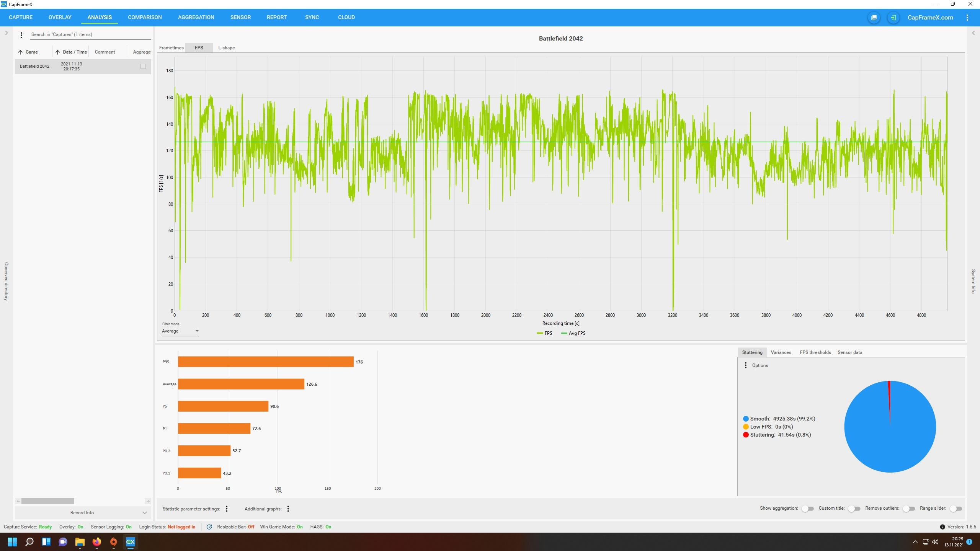The image size is (980, 551).
Task: Click the Average bar in statistics chart
Action: click(x=241, y=384)
